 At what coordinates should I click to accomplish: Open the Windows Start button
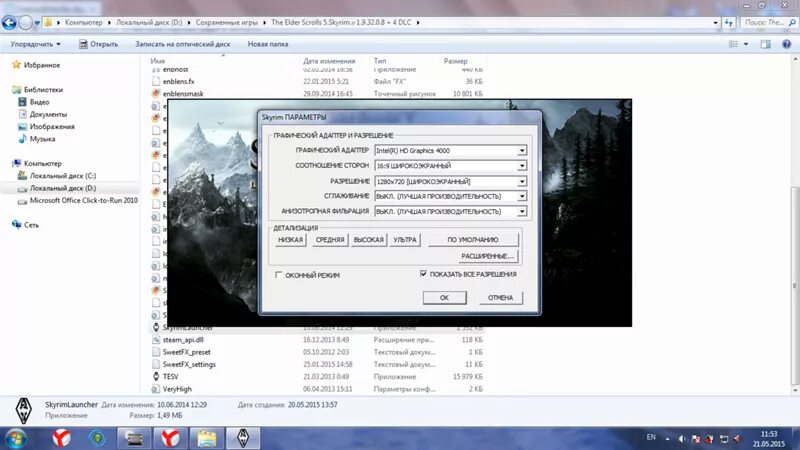(x=15, y=438)
